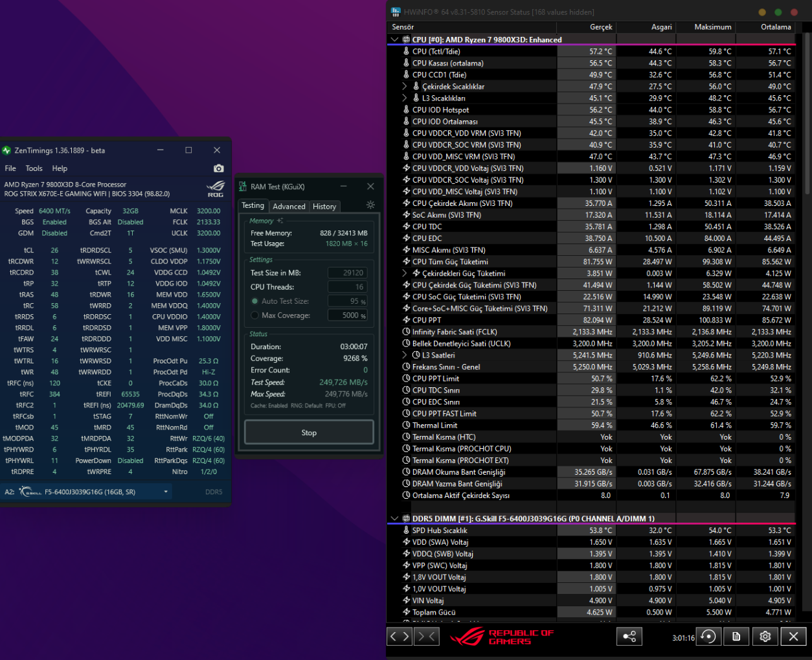Click the thermometer icon of CPU IOD Hotspot
Image resolution: width=812 pixels, height=660 pixels.
[x=406, y=109]
